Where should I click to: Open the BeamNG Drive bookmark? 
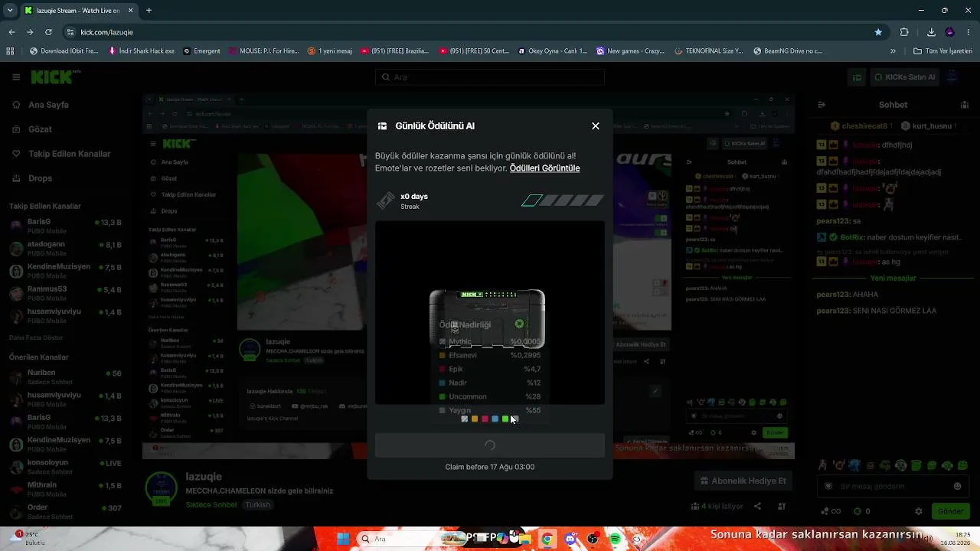788,51
